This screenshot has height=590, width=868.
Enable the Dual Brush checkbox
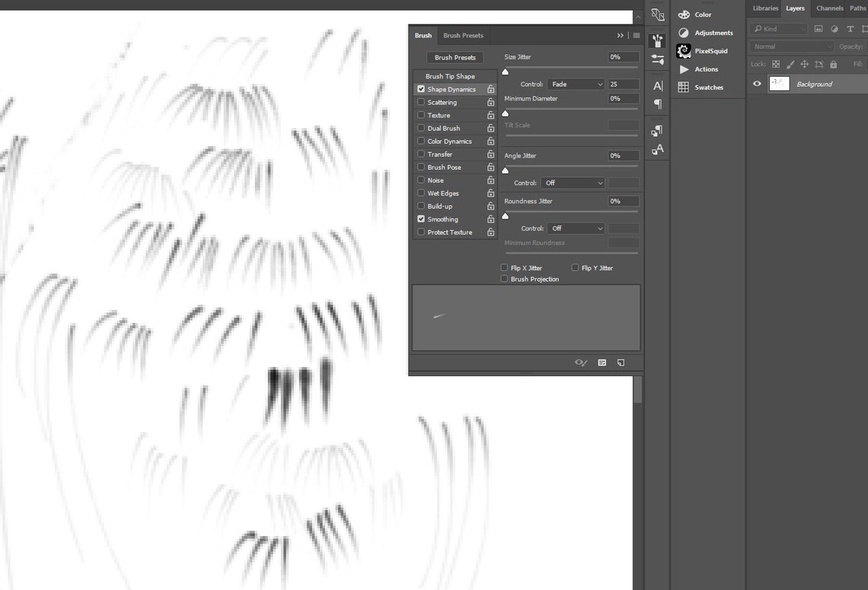[421, 128]
